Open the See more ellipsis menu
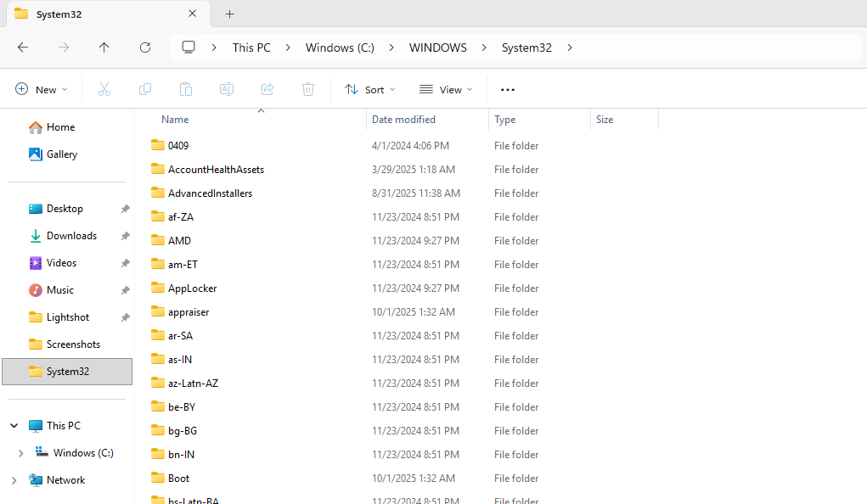 click(508, 89)
